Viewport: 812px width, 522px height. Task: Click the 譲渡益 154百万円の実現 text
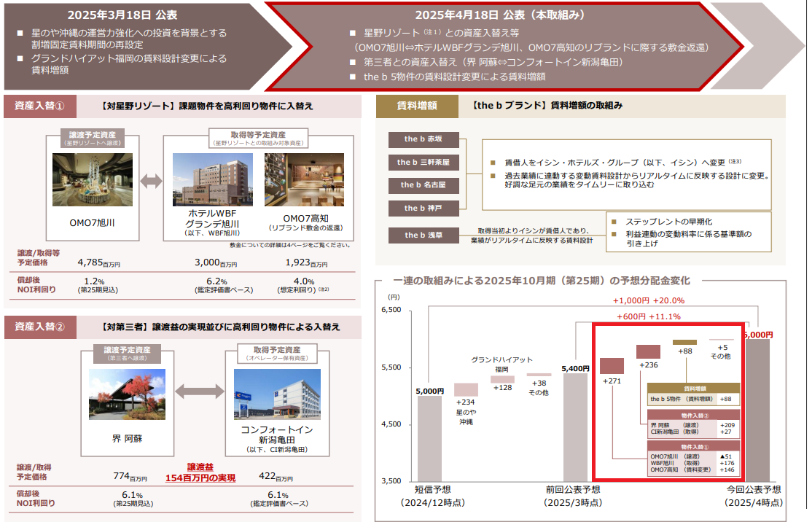(x=200, y=473)
